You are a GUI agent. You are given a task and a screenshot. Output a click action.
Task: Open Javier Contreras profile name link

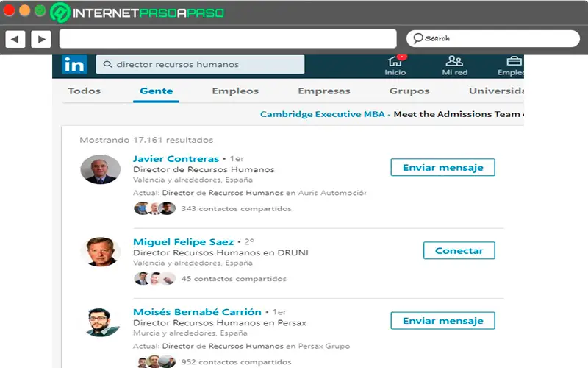[x=176, y=159]
